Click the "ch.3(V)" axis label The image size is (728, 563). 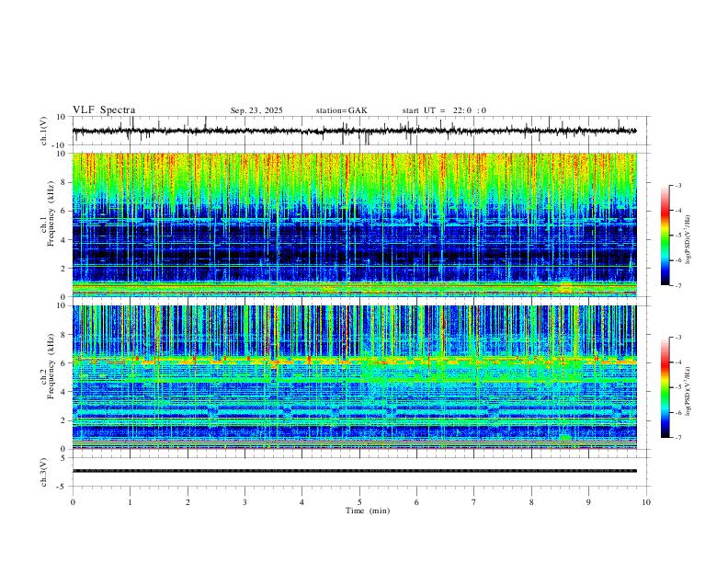pos(44,472)
